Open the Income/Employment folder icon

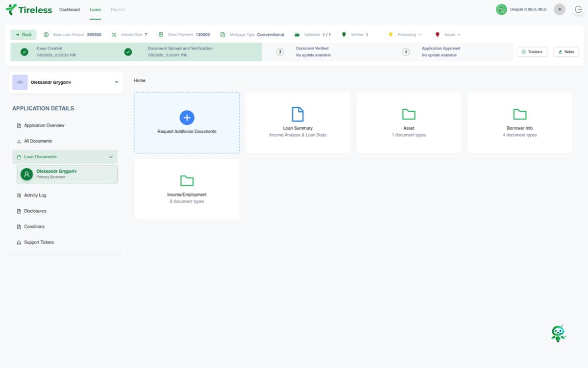pyautogui.click(x=187, y=181)
